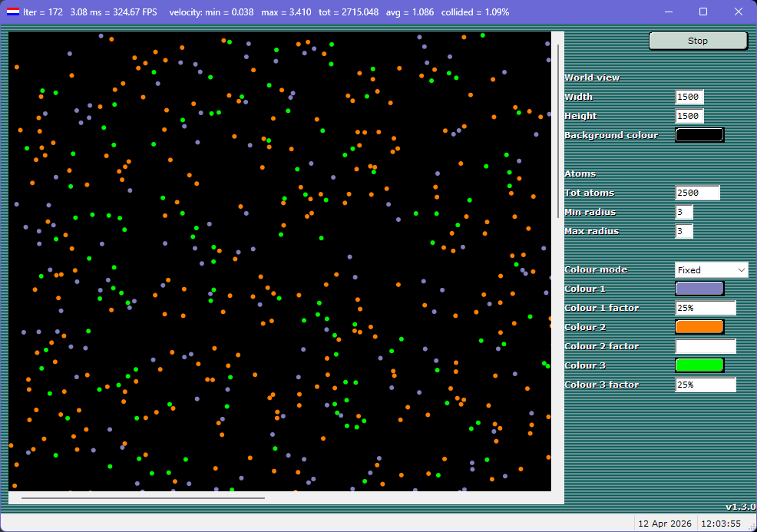
Task: Open the Colour mode dropdown
Action: (x=711, y=269)
